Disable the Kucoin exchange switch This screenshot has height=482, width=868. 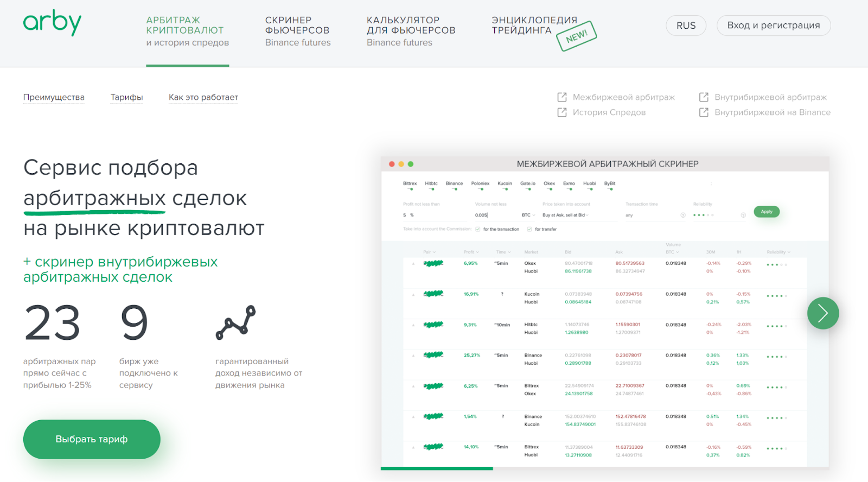(505, 189)
